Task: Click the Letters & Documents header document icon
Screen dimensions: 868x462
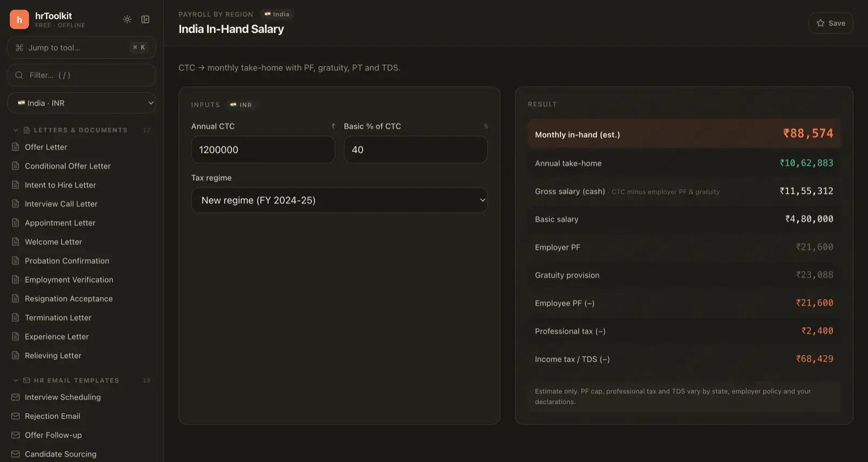Action: [27, 130]
